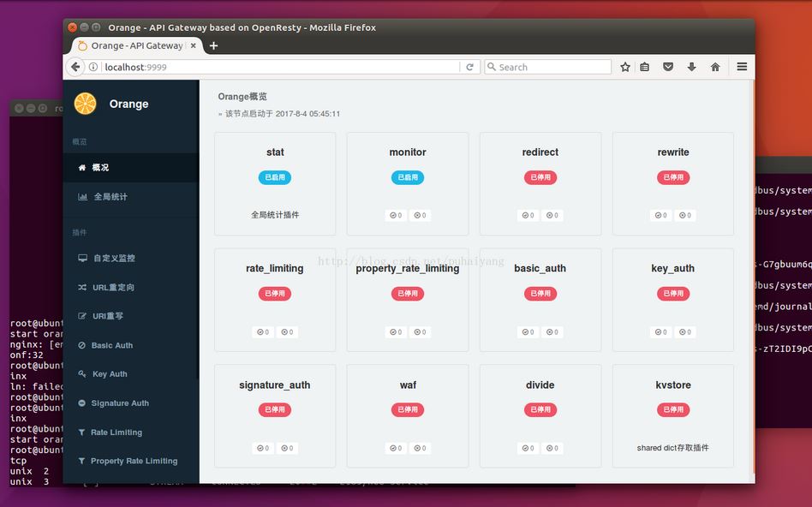Click the site info icon in address bar

[93, 67]
